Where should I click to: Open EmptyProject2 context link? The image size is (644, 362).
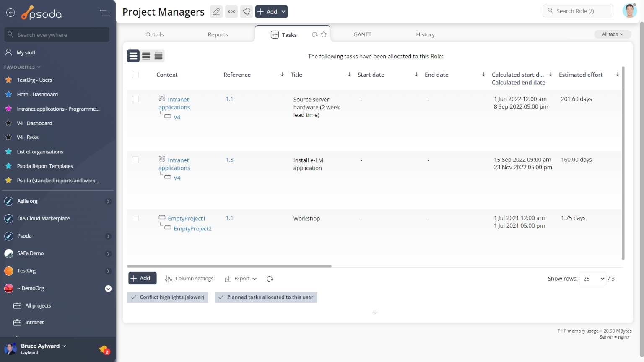point(192,228)
